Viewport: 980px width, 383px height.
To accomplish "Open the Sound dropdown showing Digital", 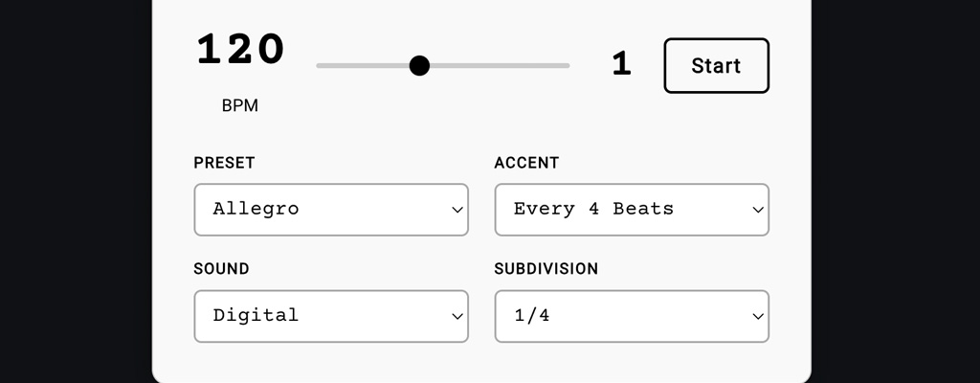I will pyautogui.click(x=330, y=316).
